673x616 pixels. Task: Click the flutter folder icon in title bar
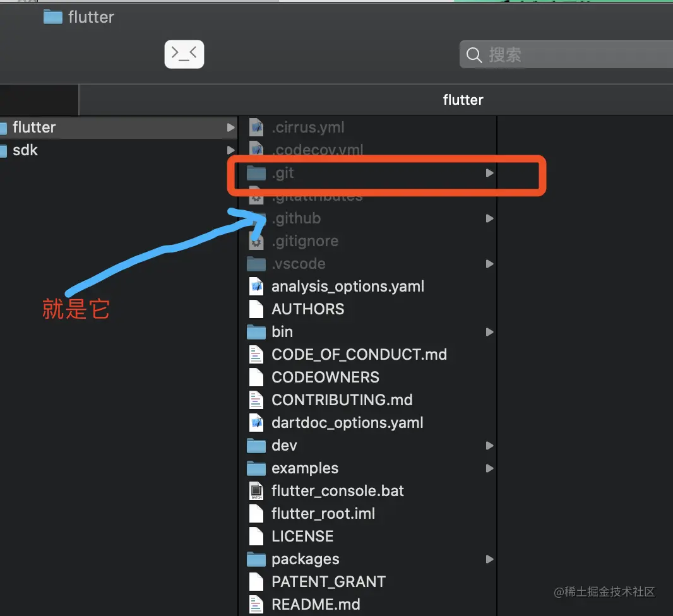(53, 17)
